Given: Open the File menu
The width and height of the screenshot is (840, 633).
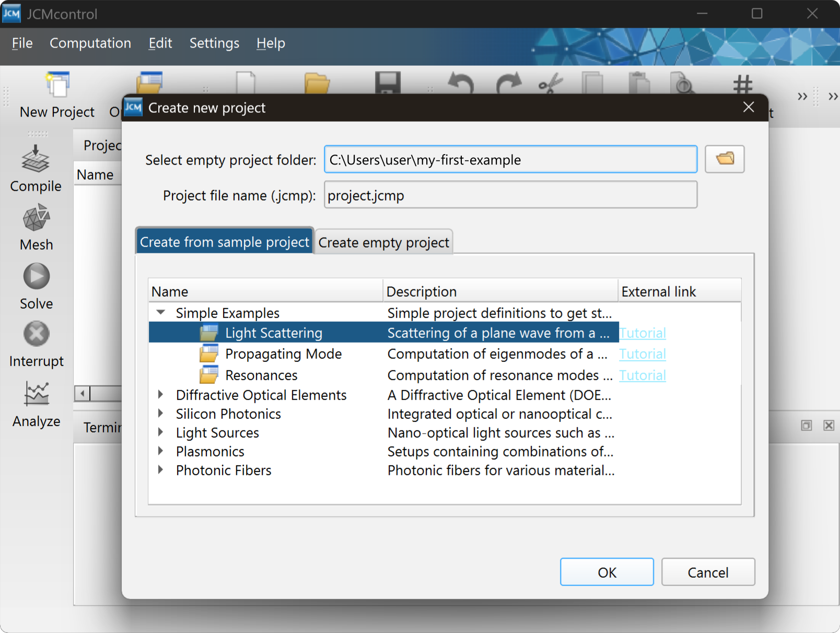Looking at the screenshot, I should (22, 43).
